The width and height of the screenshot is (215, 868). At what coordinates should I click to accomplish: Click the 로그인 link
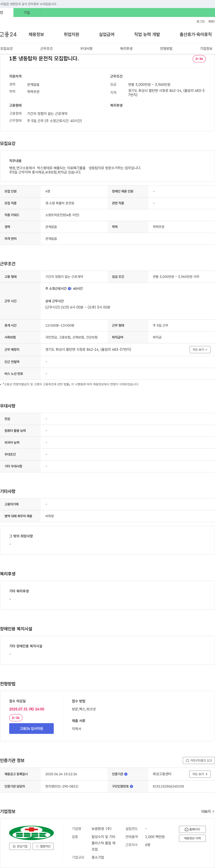(x=200, y=21)
